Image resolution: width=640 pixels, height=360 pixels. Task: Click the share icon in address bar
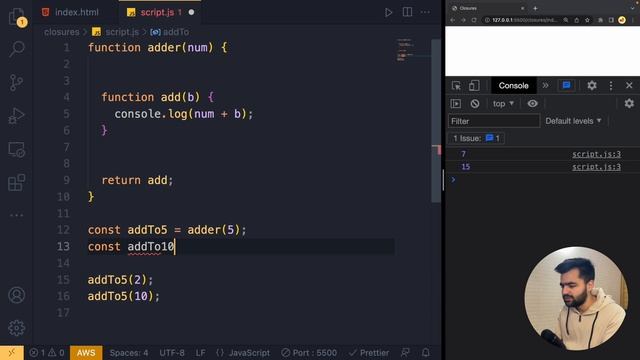click(576, 20)
